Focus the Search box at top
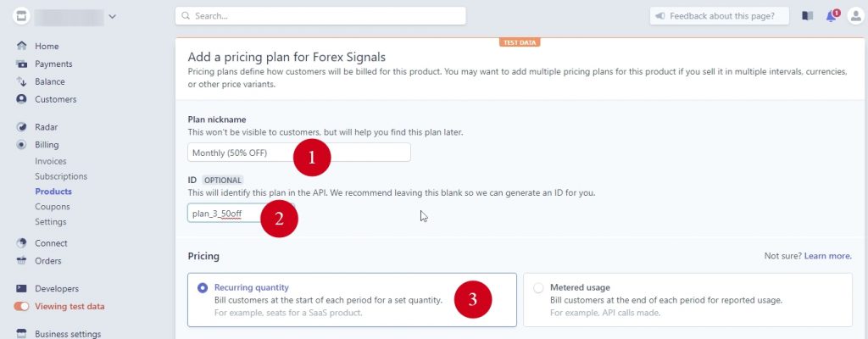Screen dimensions: 868x339 [320, 16]
